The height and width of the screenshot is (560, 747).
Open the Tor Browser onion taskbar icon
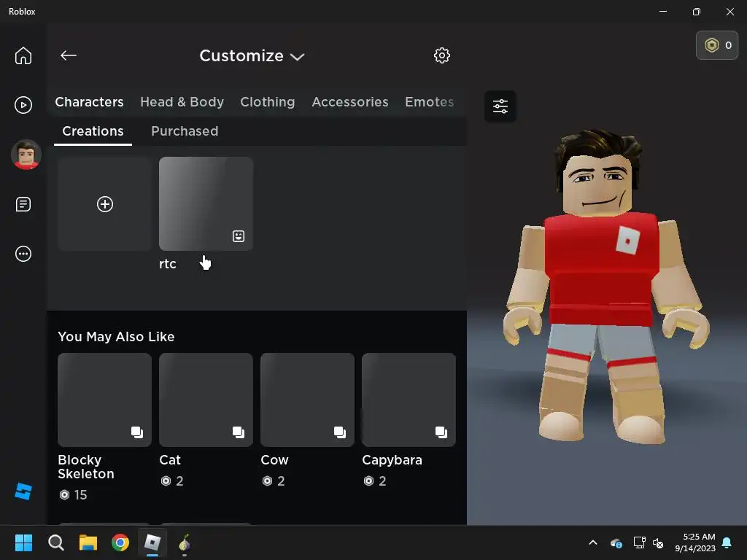(x=185, y=543)
